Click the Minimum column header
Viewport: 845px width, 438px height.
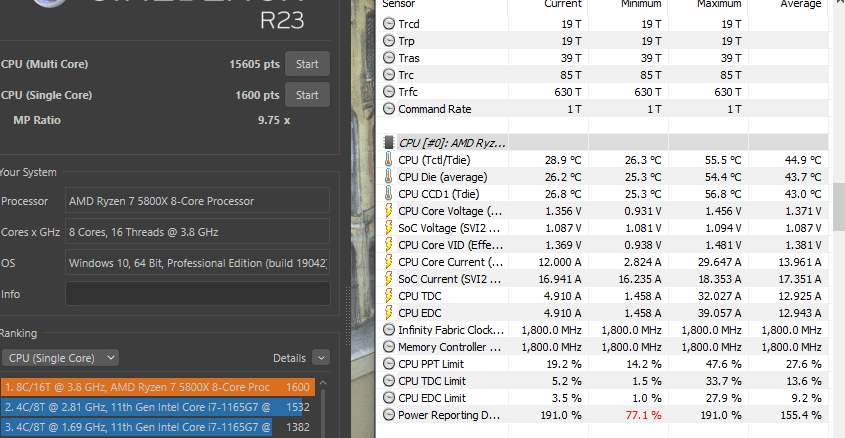tap(641, 4)
